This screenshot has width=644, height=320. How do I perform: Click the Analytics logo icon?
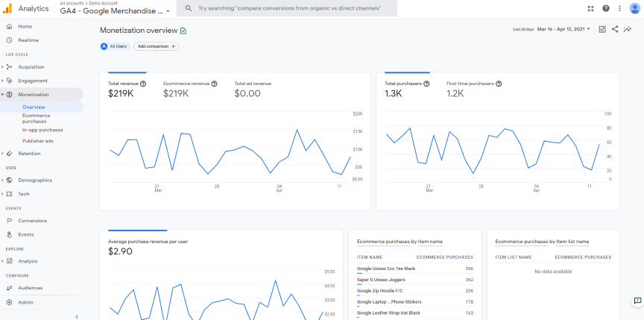coord(7,8)
